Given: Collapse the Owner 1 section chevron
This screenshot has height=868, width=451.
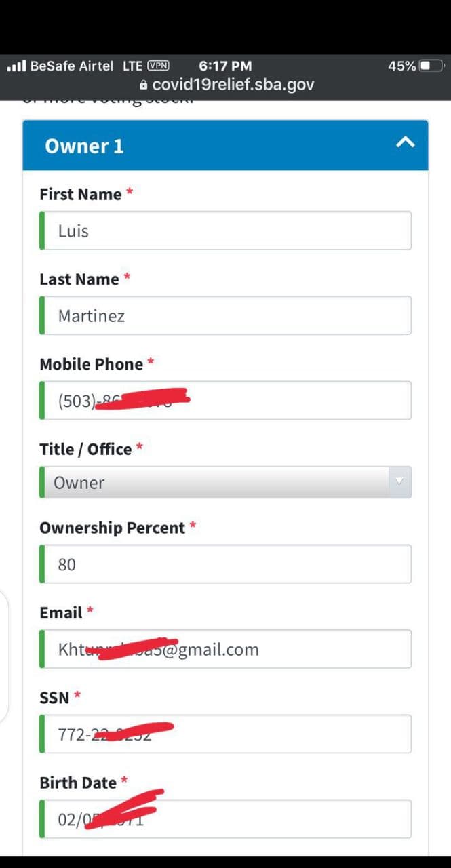Looking at the screenshot, I should point(405,142).
